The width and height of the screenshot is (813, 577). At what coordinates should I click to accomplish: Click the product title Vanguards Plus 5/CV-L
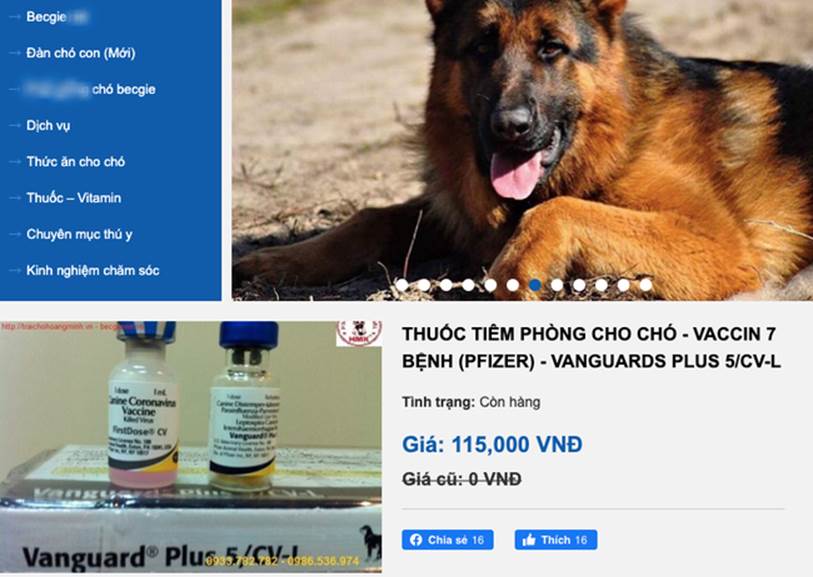pyautogui.click(x=591, y=347)
